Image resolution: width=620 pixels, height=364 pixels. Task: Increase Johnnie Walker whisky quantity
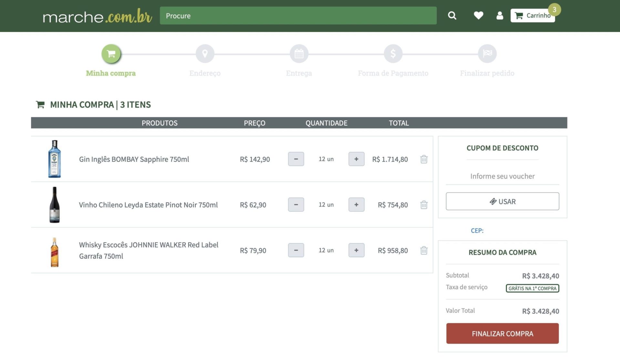point(356,250)
